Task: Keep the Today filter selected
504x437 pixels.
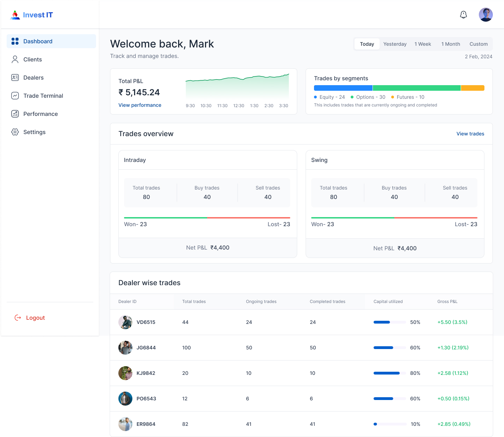Action: (367, 44)
